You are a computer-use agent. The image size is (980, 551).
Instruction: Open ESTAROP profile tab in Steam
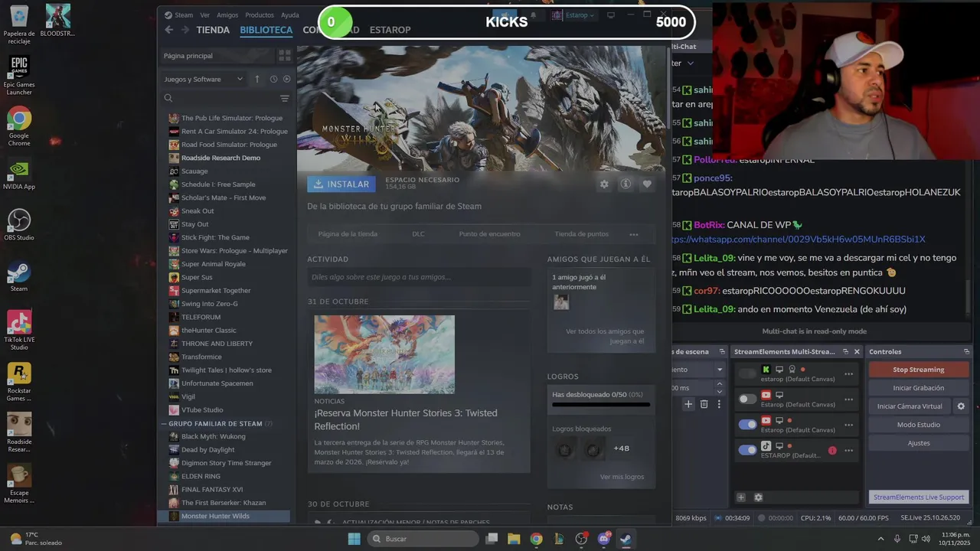click(x=390, y=30)
